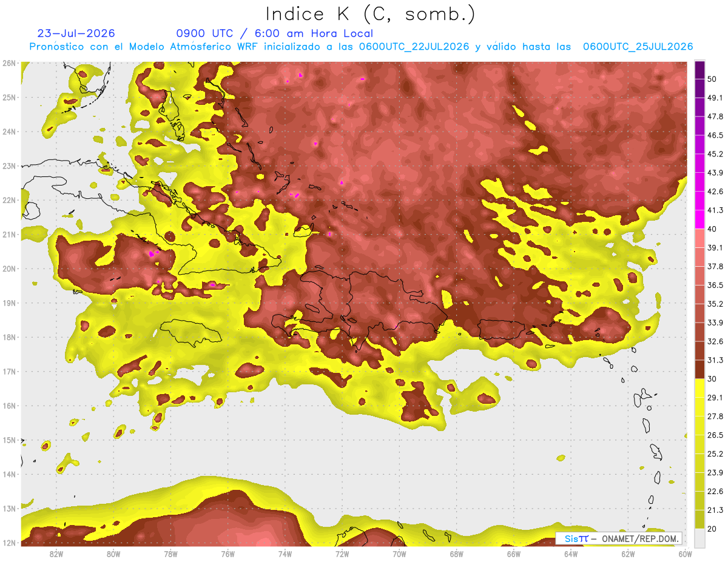Click latitude label 16N
728x562 pixels.
coord(9,406)
